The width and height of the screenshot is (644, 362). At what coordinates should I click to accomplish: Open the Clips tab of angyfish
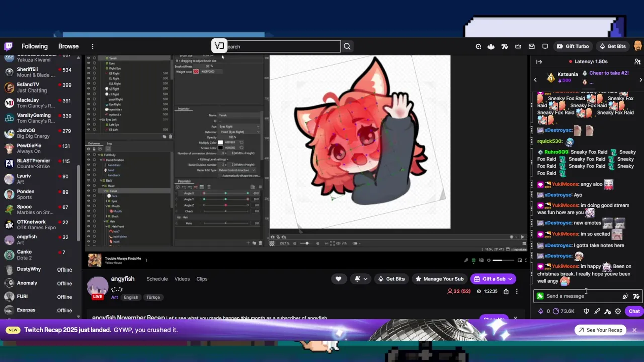tap(202, 279)
